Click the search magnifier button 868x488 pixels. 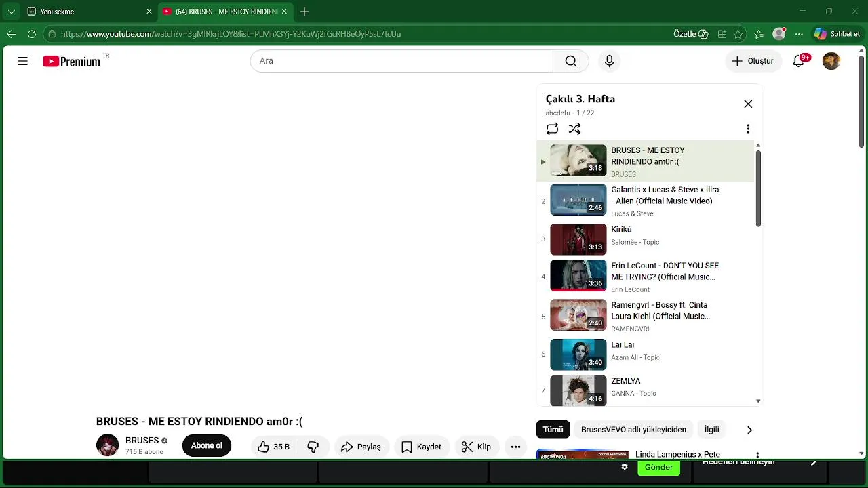[571, 61]
